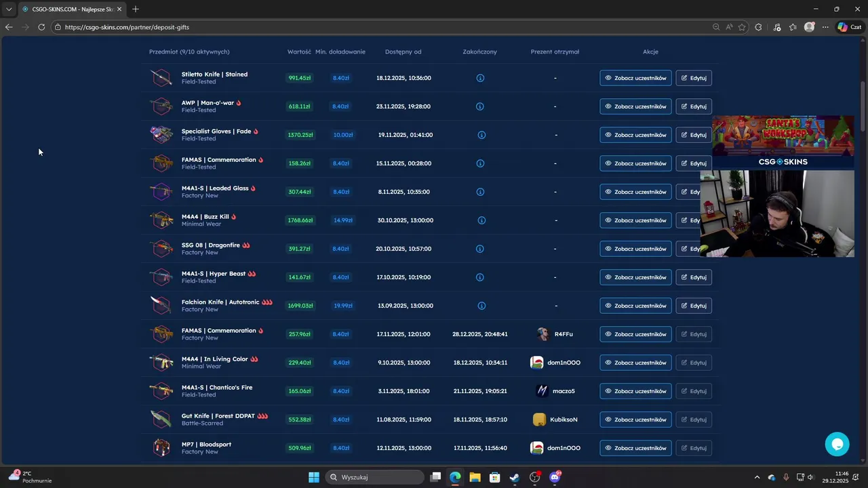Click winner KubiksoN in Gut Knife row
868x488 pixels.
pyautogui.click(x=555, y=420)
